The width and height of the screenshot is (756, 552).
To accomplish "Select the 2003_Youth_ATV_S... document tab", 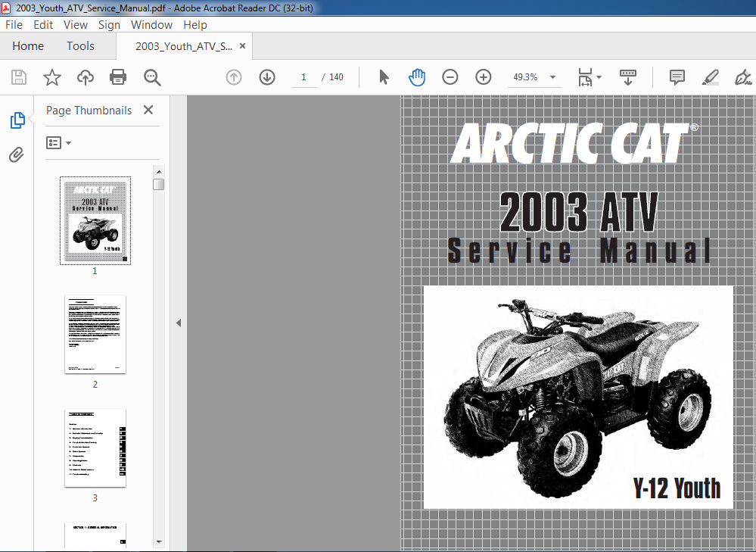I will [184, 46].
